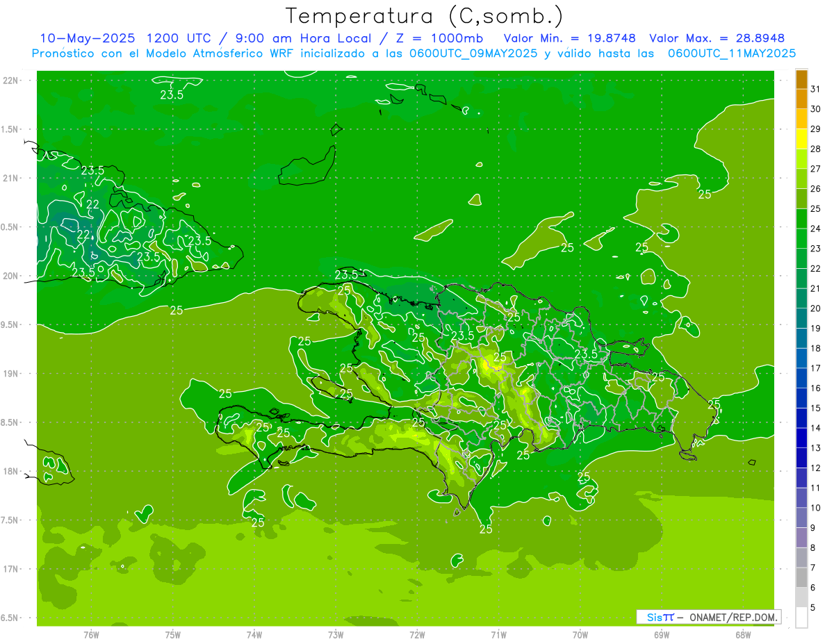This screenshot has height=644, width=834.
Task: Pick the legend swatch between 15 and 16
Action: point(801,398)
